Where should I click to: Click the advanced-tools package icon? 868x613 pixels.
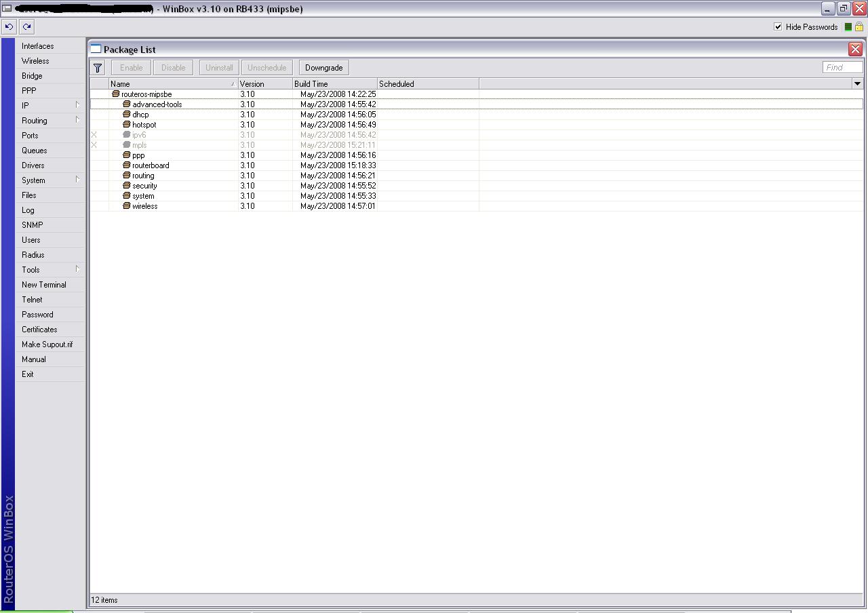point(126,104)
